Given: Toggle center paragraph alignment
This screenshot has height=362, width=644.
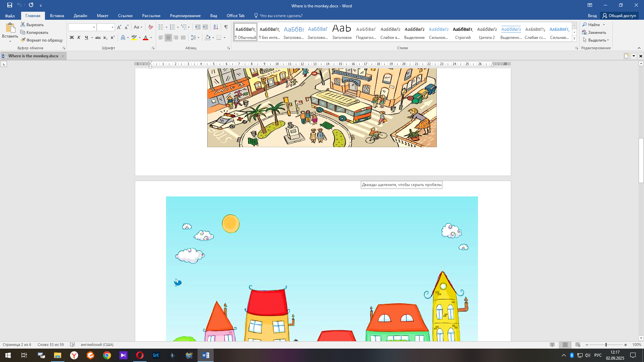Looking at the screenshot, I should 168,38.
